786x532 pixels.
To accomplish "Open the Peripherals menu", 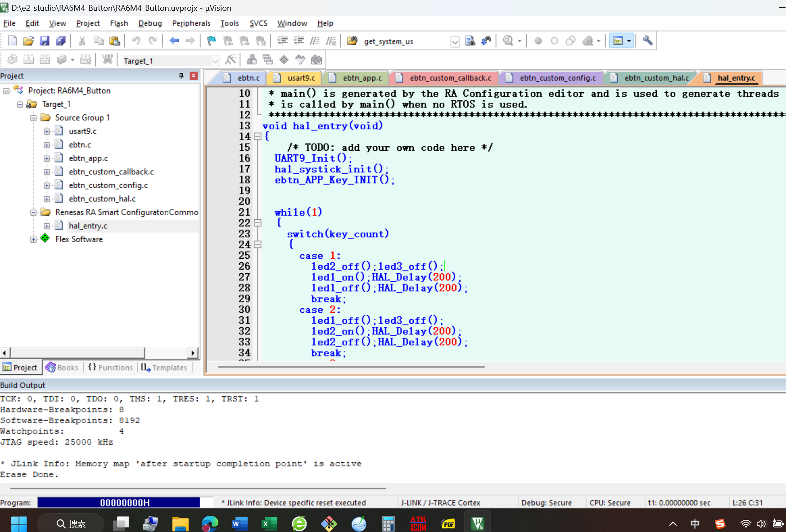I will pyautogui.click(x=191, y=23).
